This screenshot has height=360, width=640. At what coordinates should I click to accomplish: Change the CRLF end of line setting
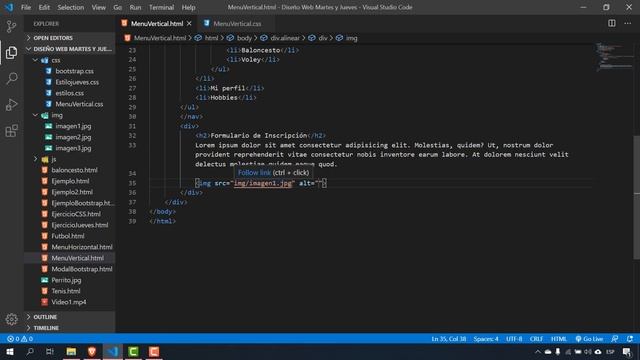pyautogui.click(x=536, y=339)
